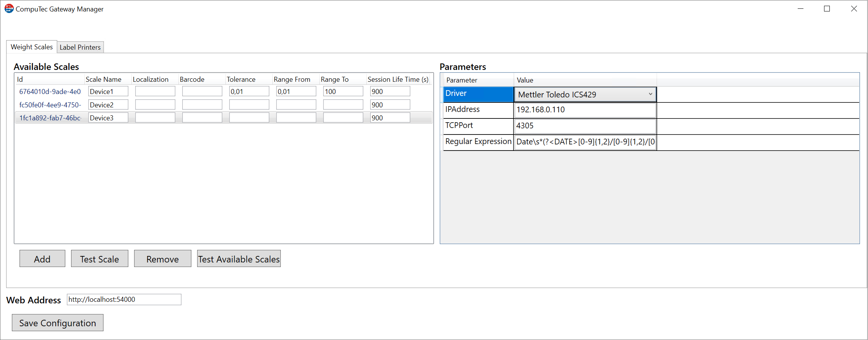Click the TCPPort value field
The width and height of the screenshot is (868, 340).
click(585, 126)
